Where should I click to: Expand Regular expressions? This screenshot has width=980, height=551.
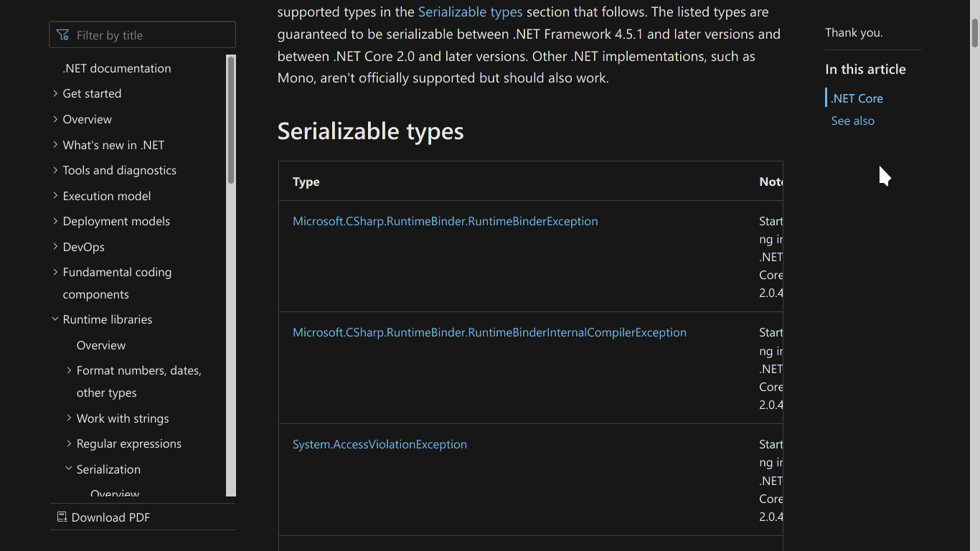(68, 443)
